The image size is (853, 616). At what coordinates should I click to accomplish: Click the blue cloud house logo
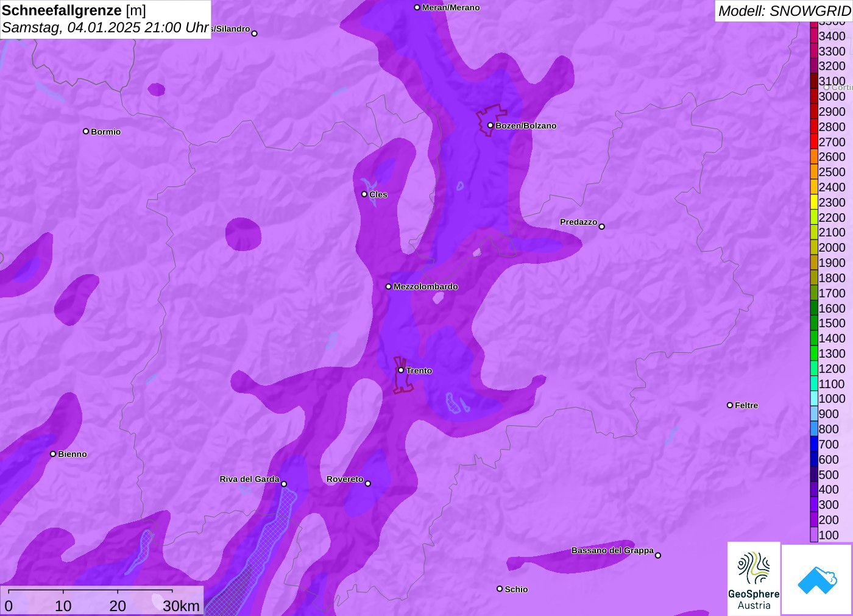click(817, 579)
